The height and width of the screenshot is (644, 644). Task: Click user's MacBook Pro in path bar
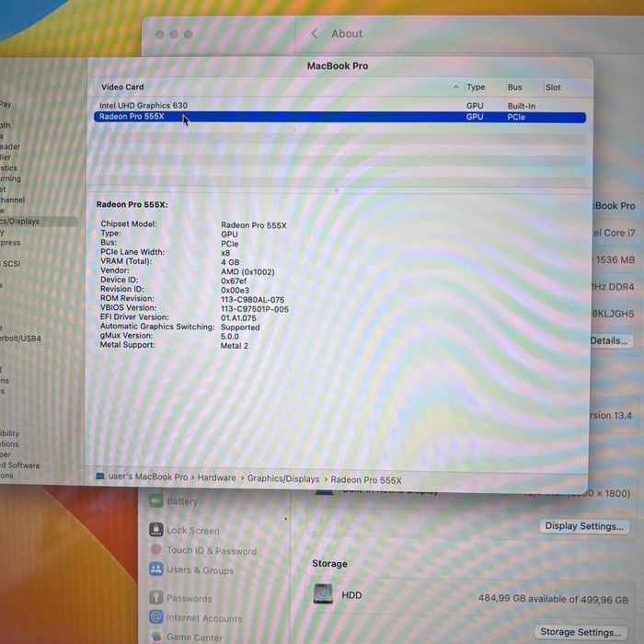[148, 477]
